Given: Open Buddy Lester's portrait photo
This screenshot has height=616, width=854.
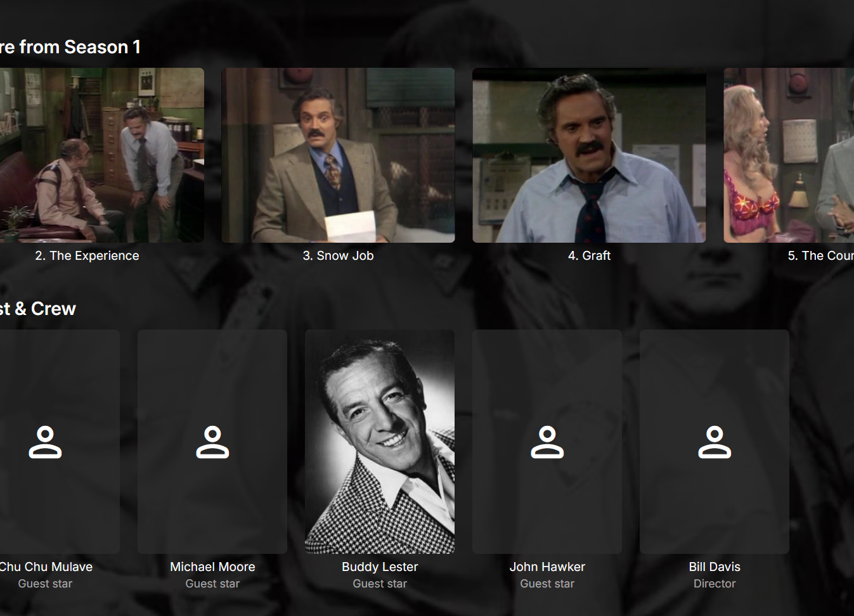Looking at the screenshot, I should (x=380, y=442).
